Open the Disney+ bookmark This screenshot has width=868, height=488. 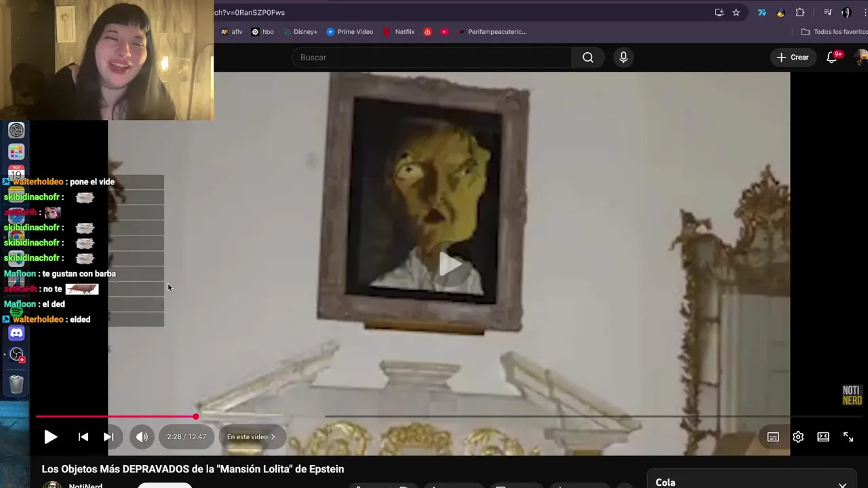click(x=300, y=32)
